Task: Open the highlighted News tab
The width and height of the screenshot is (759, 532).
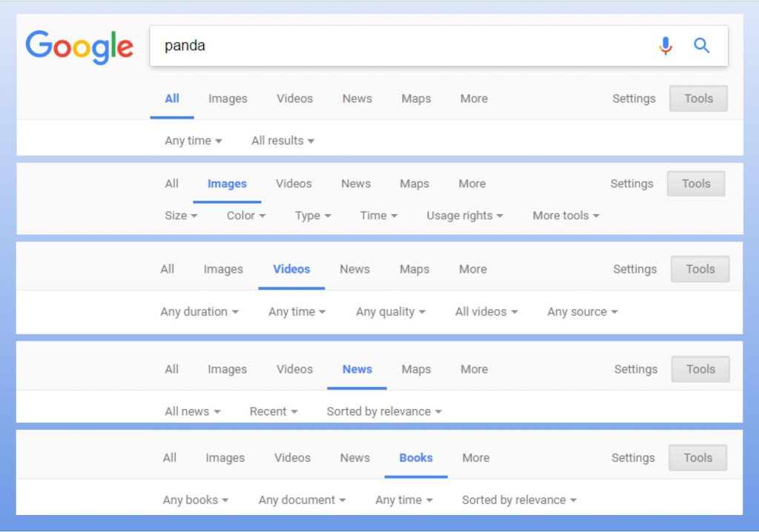Action: [357, 369]
